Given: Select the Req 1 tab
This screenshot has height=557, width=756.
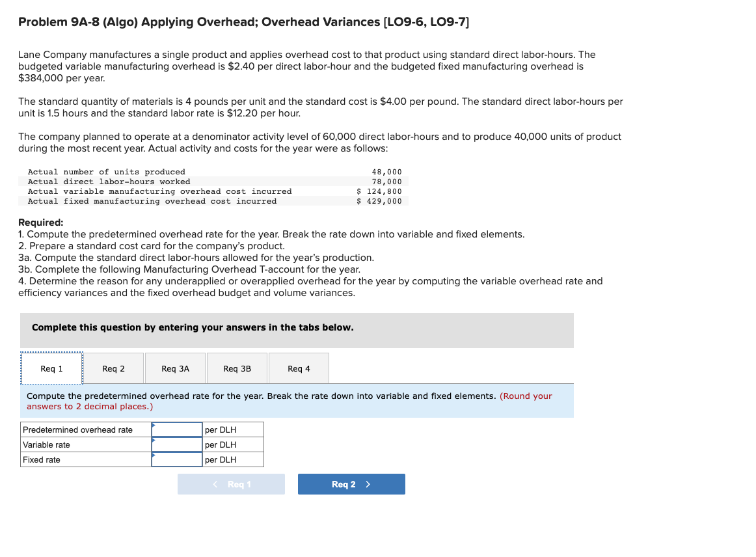Looking at the screenshot, I should pos(51,368).
